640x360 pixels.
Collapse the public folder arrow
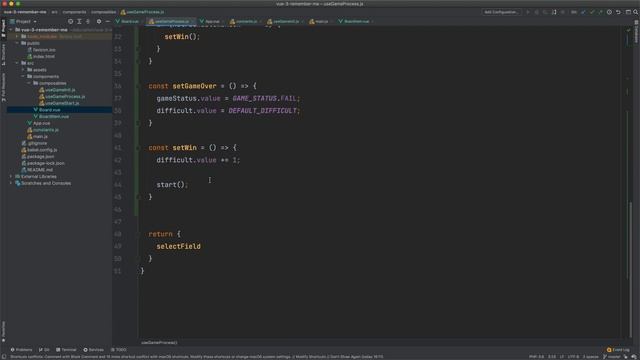coord(17,43)
